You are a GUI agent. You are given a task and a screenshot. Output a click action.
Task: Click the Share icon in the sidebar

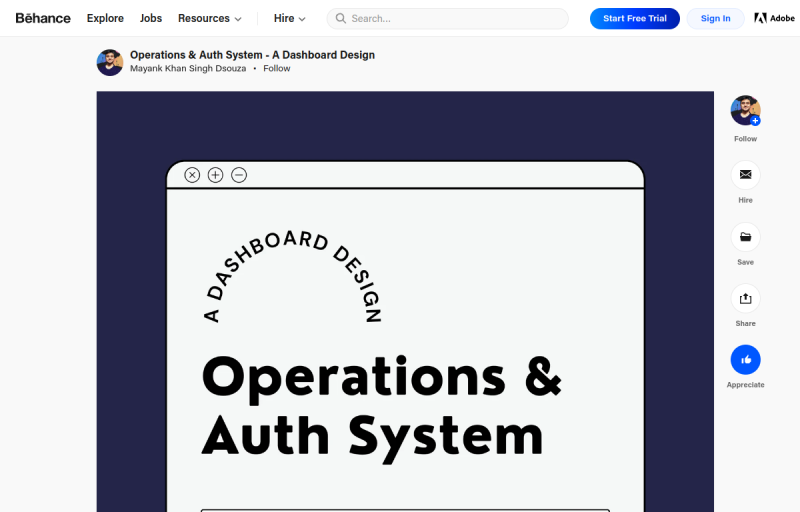tap(745, 298)
